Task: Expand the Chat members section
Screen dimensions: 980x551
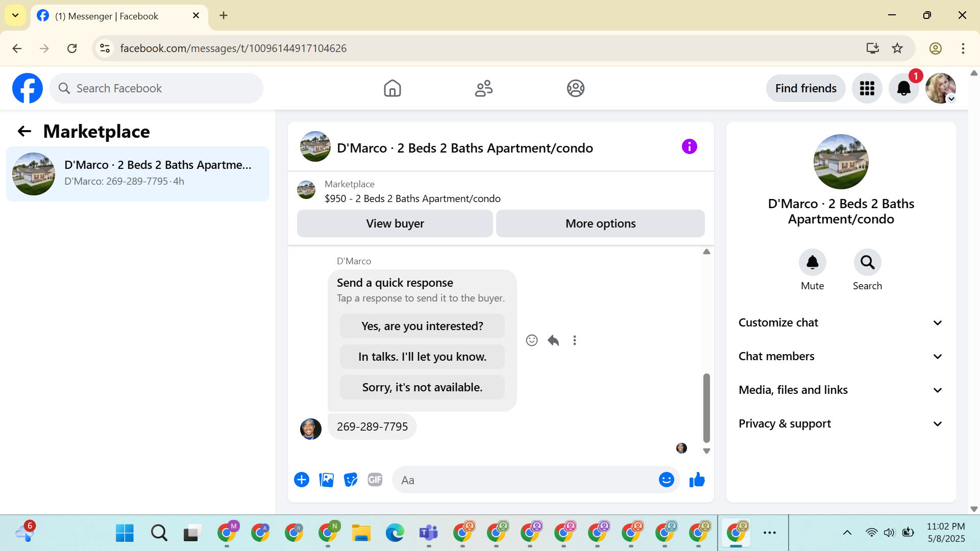Action: [x=841, y=357]
